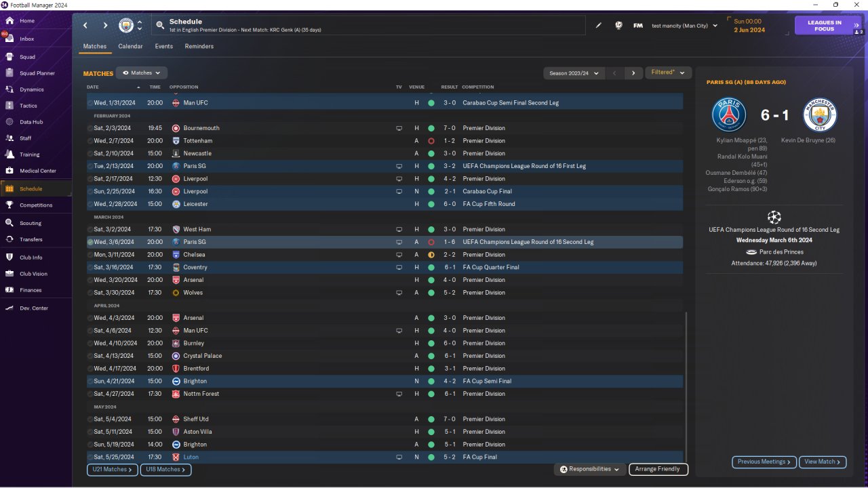The height and width of the screenshot is (488, 868).
Task: Open the Competitions section
Action: tap(36, 205)
